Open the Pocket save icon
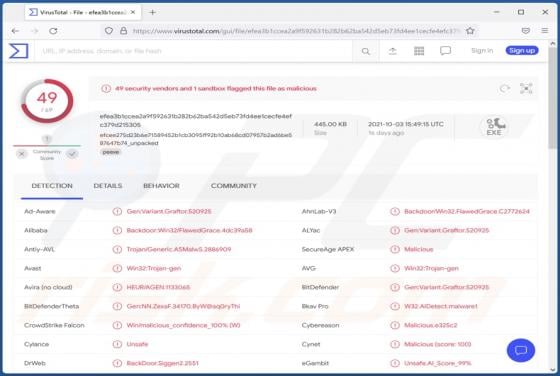Image resolution: width=560 pixels, height=376 pixels. [526, 31]
